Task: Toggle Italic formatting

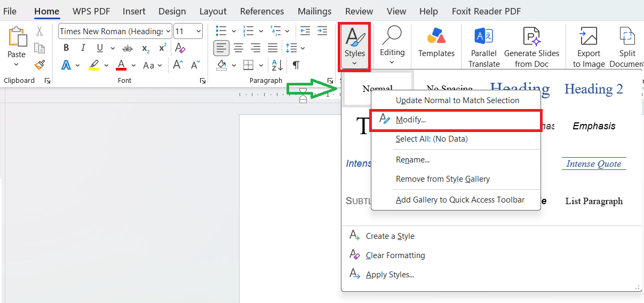Action: pyautogui.click(x=83, y=48)
